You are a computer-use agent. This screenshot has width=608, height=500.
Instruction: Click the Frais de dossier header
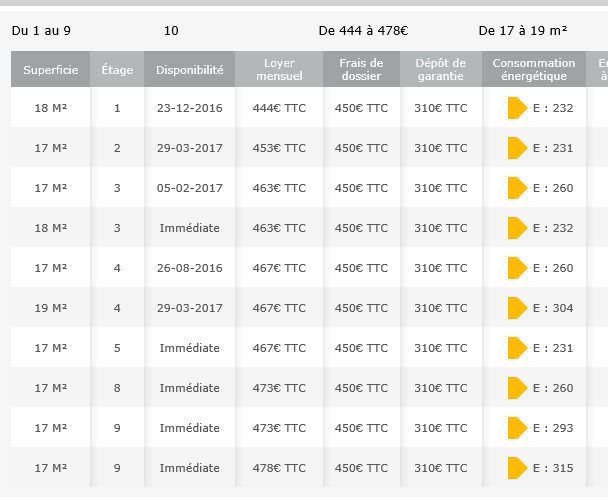pos(361,70)
